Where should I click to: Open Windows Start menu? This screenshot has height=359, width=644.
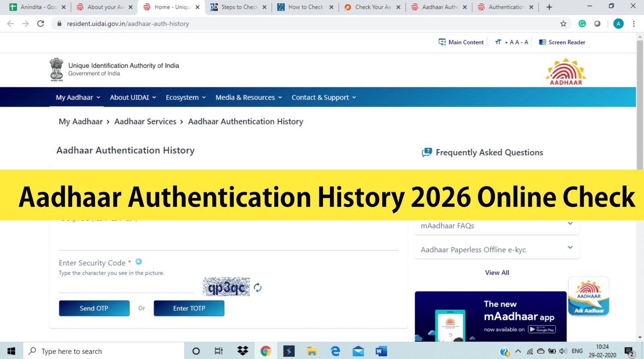(x=11, y=351)
